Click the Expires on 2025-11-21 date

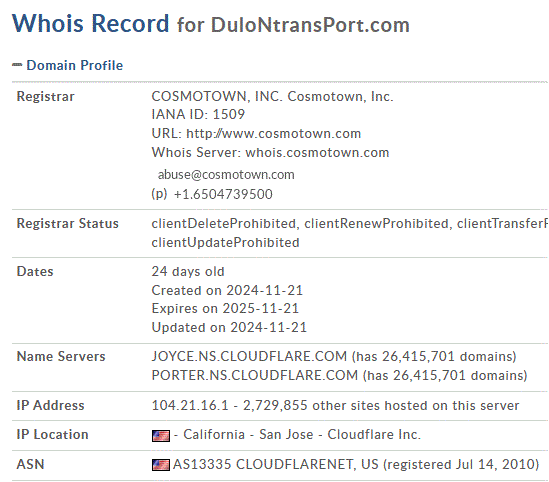225,308
